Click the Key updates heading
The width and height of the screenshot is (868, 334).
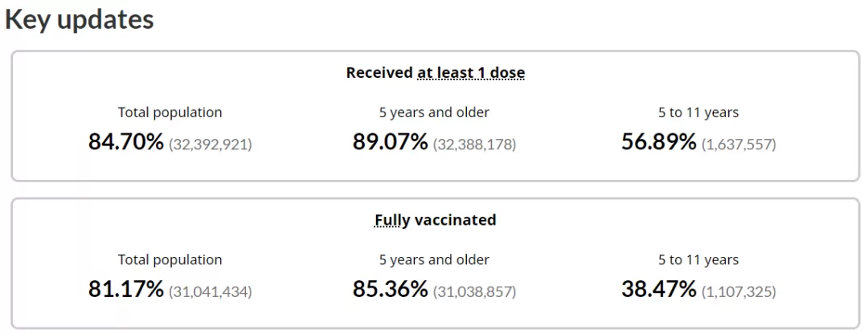point(79,20)
